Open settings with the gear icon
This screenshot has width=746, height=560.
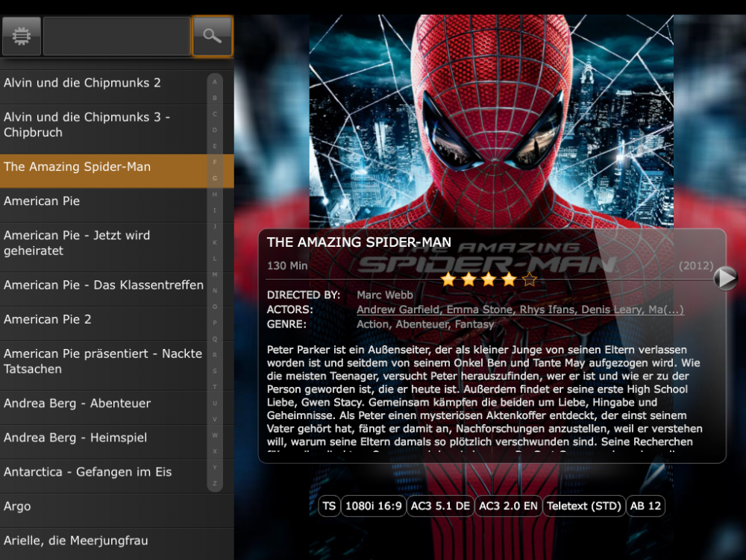[22, 37]
